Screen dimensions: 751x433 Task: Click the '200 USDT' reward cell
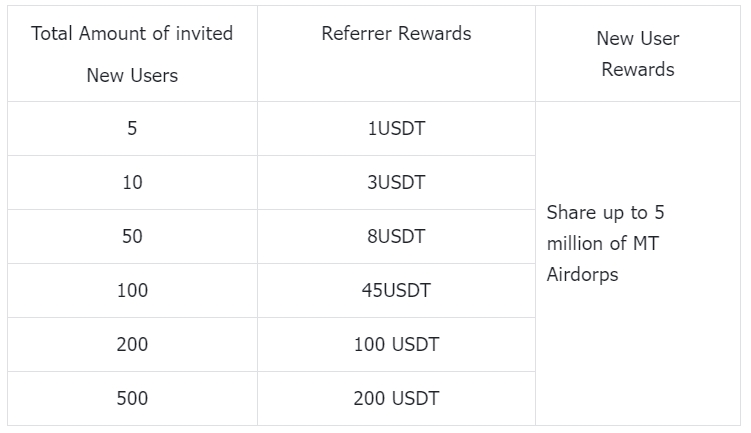[396, 399]
